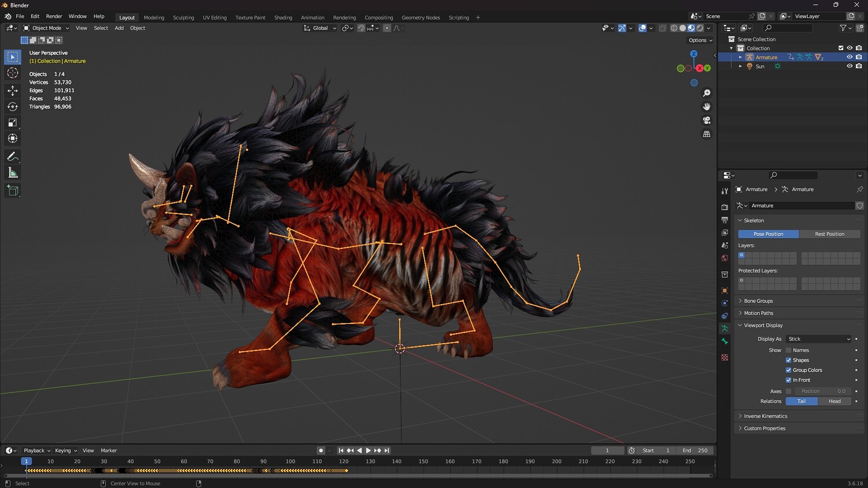Jump to the timeline end frame
This screenshot has width=868, height=488.
click(x=387, y=450)
